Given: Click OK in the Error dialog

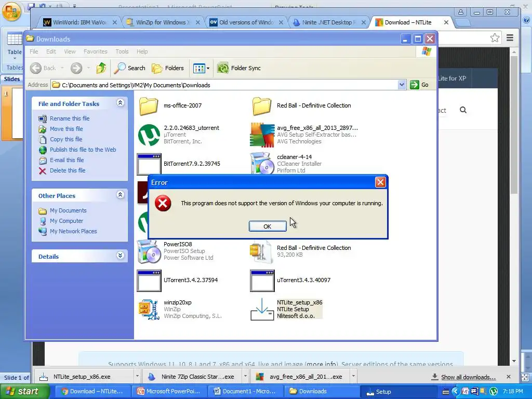Looking at the screenshot, I should tap(268, 227).
